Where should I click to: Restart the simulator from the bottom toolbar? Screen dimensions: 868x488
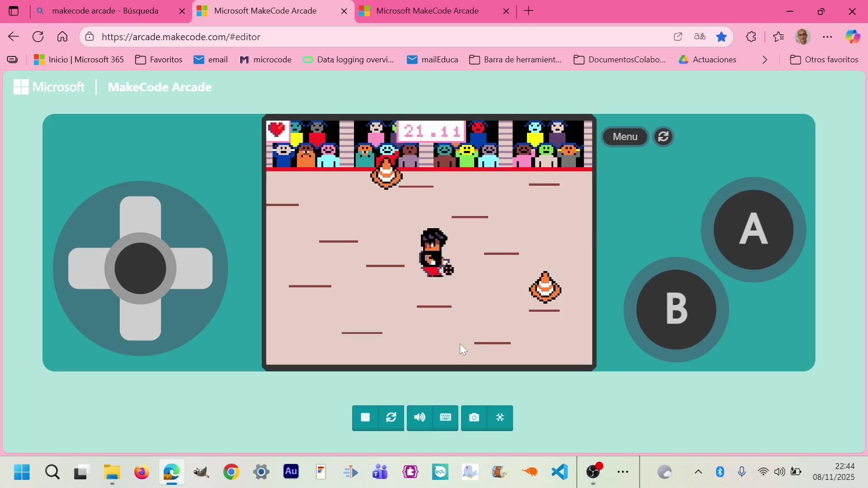(392, 418)
